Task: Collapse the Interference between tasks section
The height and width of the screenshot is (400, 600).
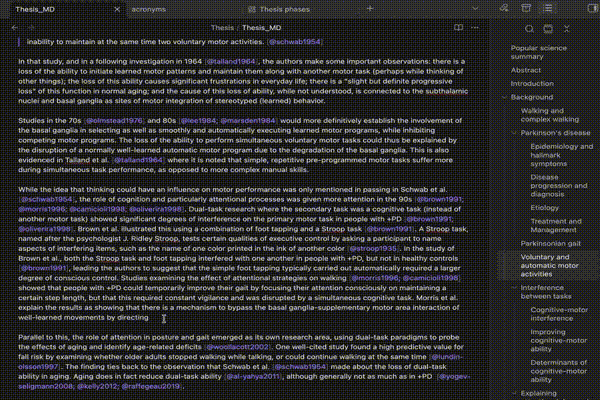Action: click(516, 288)
